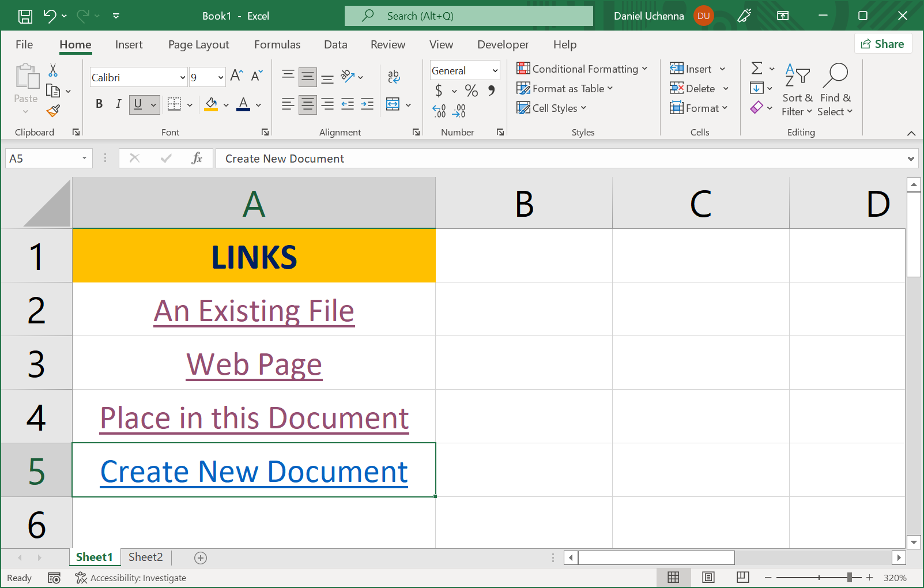Open the Developer ribbon tab
924x588 pixels.
coord(503,44)
